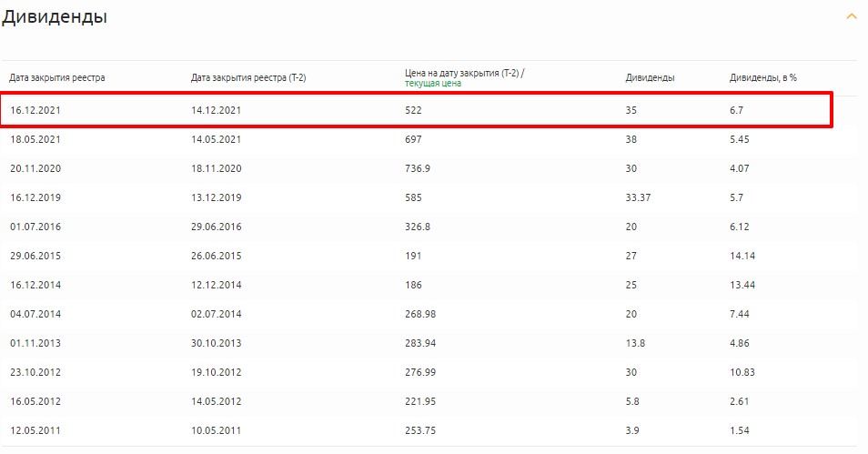This screenshot has height=454, width=868.
Task: Click the 14.14 percent yield cell
Action: [x=742, y=256]
